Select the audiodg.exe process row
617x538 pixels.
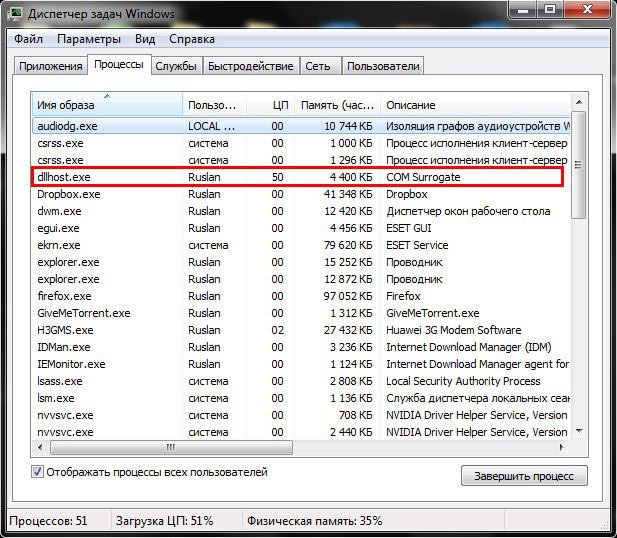point(301,126)
